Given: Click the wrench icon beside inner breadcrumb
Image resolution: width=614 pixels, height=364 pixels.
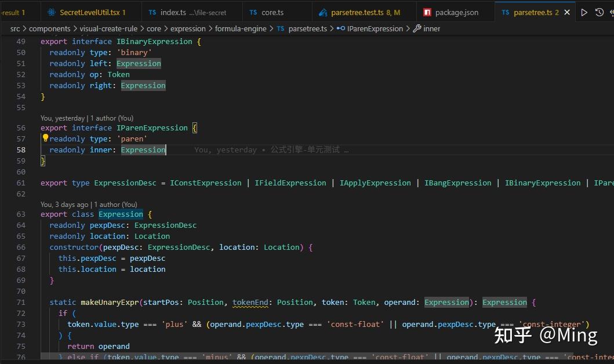Looking at the screenshot, I should tap(417, 28).
